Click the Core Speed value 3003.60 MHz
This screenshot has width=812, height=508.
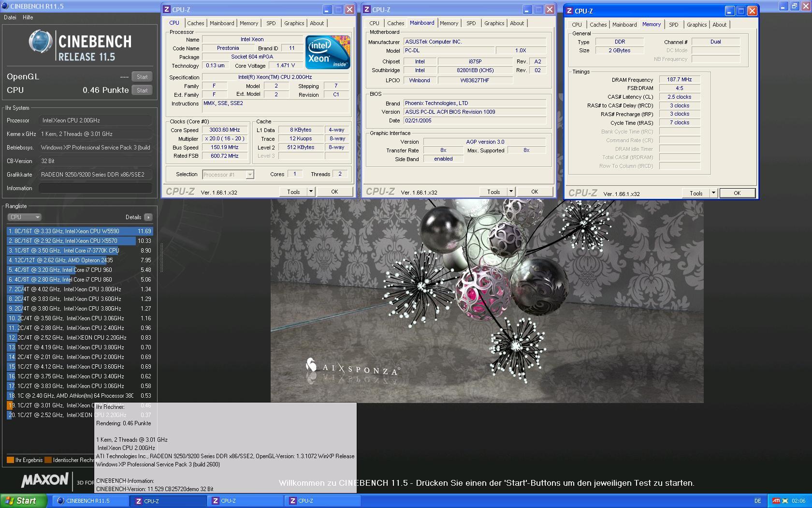[x=225, y=130]
